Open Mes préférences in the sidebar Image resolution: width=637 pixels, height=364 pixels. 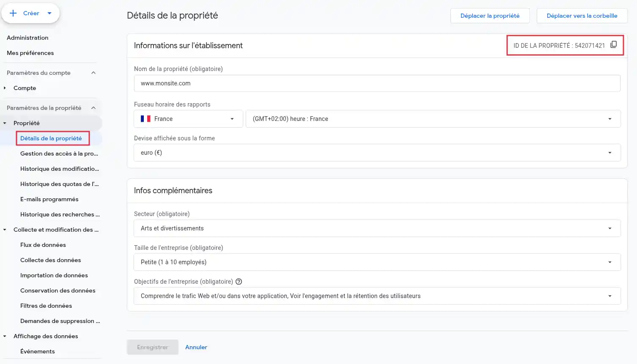pos(30,53)
